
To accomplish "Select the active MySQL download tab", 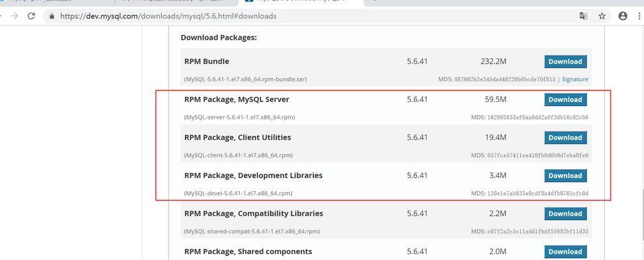I will pos(302,2).
